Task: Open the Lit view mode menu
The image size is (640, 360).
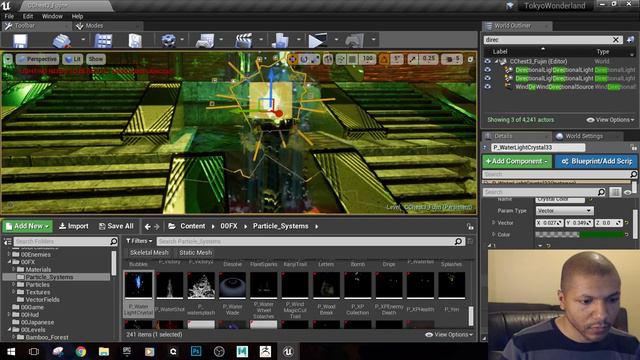Action: click(x=73, y=59)
